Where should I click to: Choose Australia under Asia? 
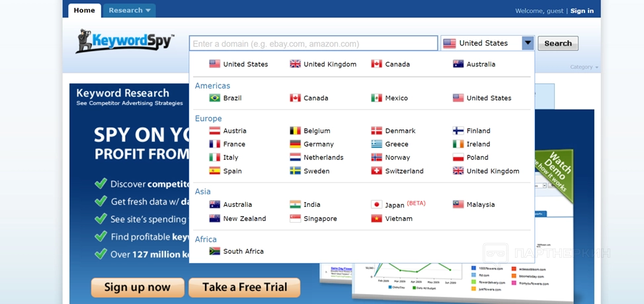click(230, 204)
